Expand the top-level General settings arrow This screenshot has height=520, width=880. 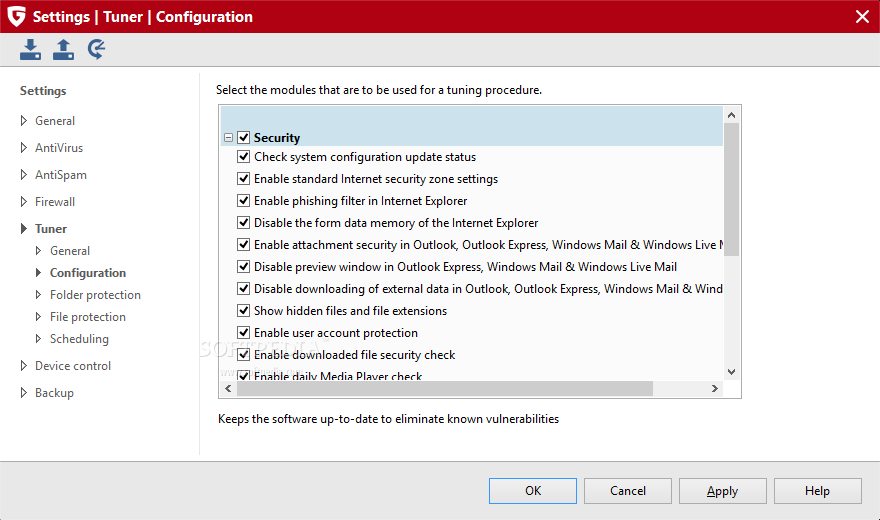(24, 121)
